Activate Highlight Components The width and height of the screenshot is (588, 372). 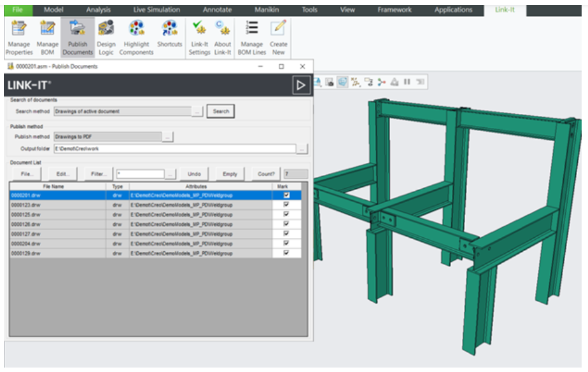[x=136, y=38]
